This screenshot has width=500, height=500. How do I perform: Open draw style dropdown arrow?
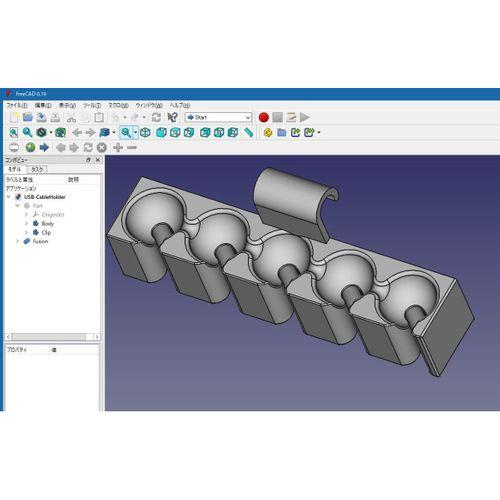[51, 133]
